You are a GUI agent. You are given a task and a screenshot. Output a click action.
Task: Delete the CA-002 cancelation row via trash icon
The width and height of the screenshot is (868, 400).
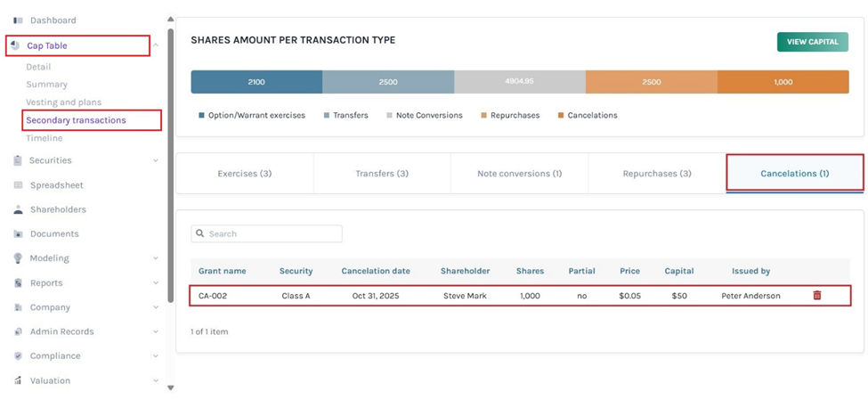(x=816, y=296)
